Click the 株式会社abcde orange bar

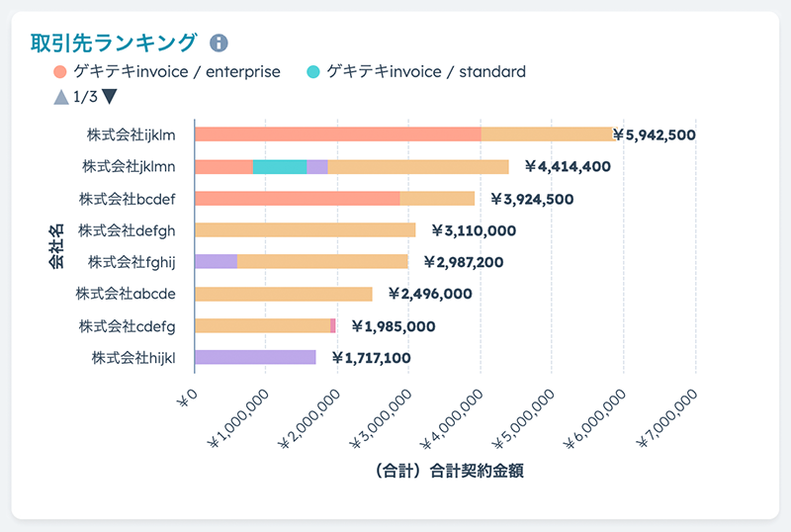coord(283,294)
